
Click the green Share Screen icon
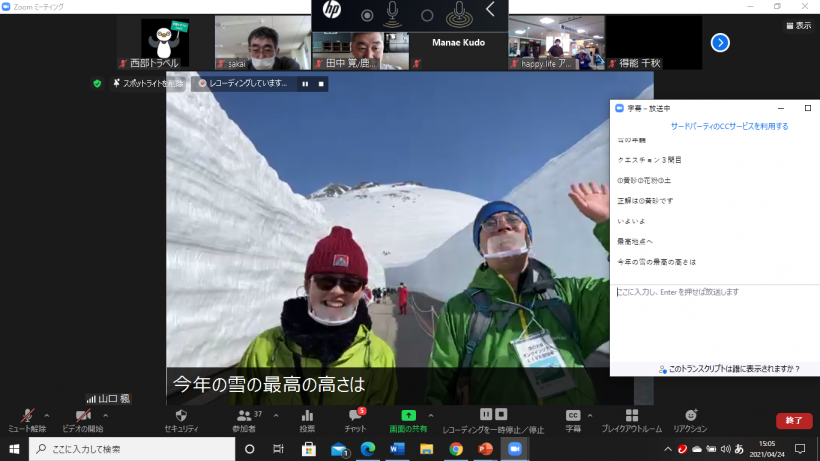408,415
